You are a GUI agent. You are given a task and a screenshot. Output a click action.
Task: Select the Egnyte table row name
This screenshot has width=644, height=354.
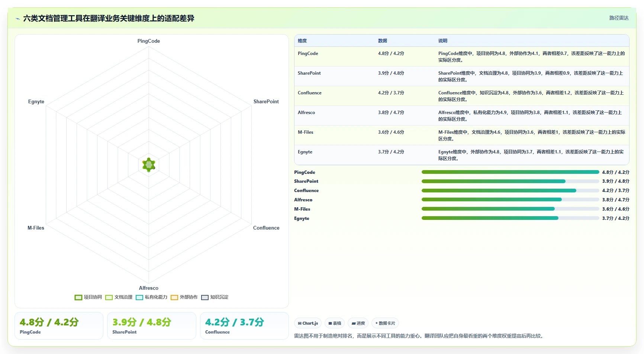coord(305,152)
